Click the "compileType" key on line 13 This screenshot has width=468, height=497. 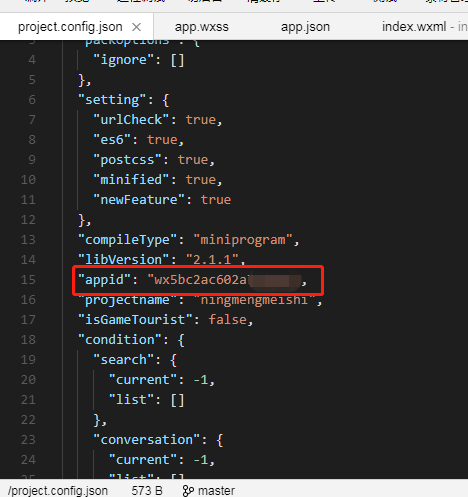tap(127, 240)
